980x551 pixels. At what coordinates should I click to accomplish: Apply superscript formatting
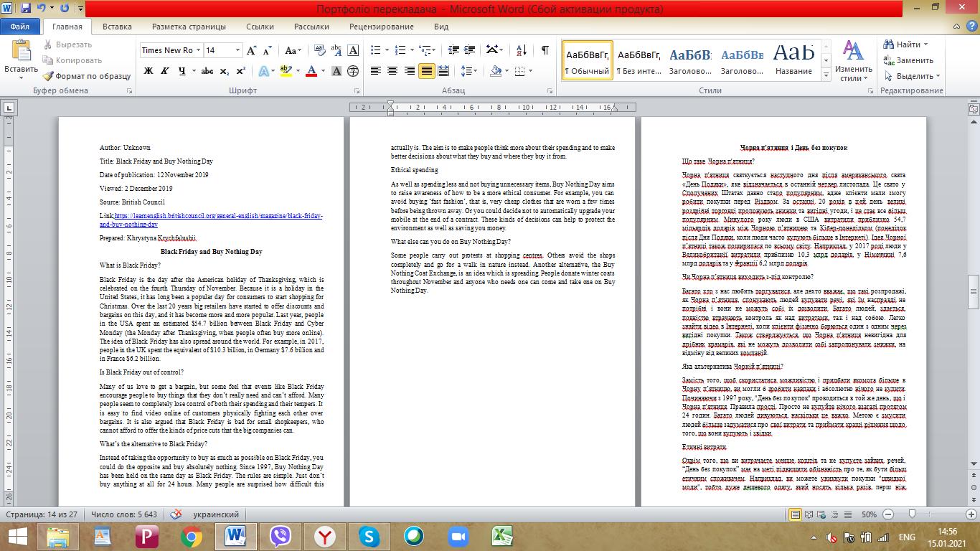pyautogui.click(x=240, y=71)
